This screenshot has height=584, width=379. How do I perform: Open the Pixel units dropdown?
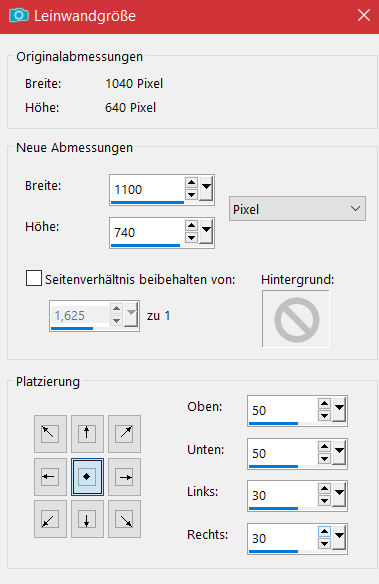pos(297,209)
